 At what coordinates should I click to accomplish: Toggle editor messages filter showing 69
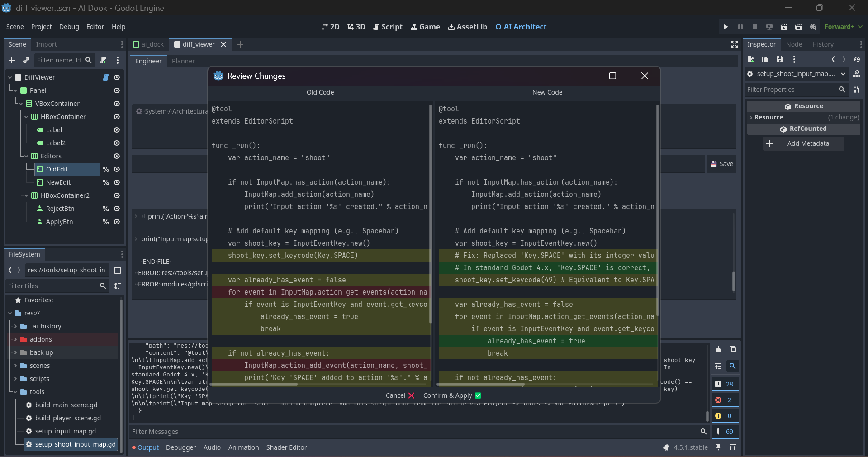(725, 432)
